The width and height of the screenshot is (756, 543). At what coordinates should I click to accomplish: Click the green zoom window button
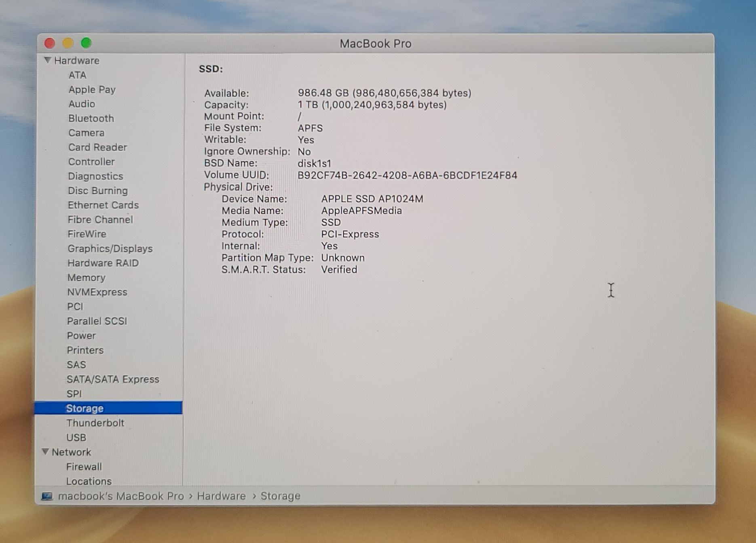[x=86, y=43]
